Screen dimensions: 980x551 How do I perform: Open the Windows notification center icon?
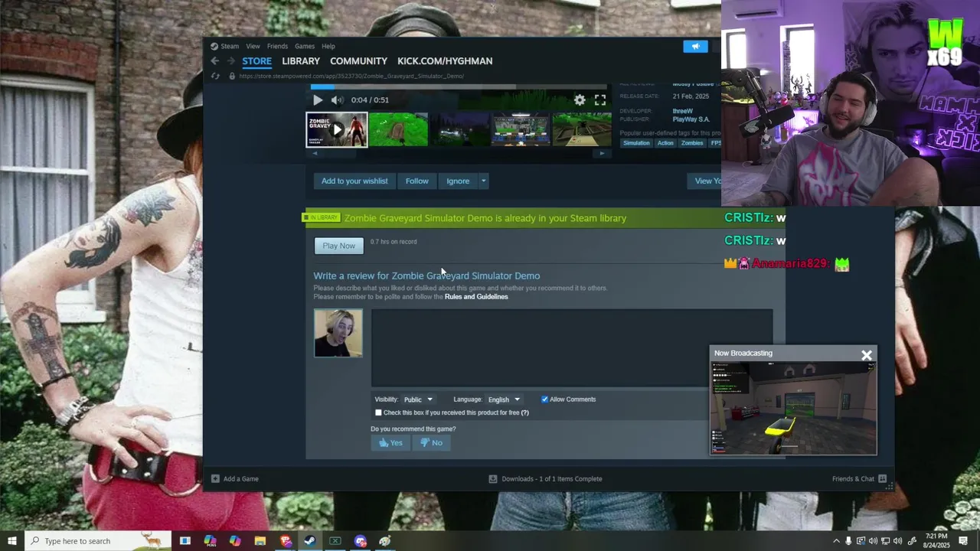tap(963, 541)
